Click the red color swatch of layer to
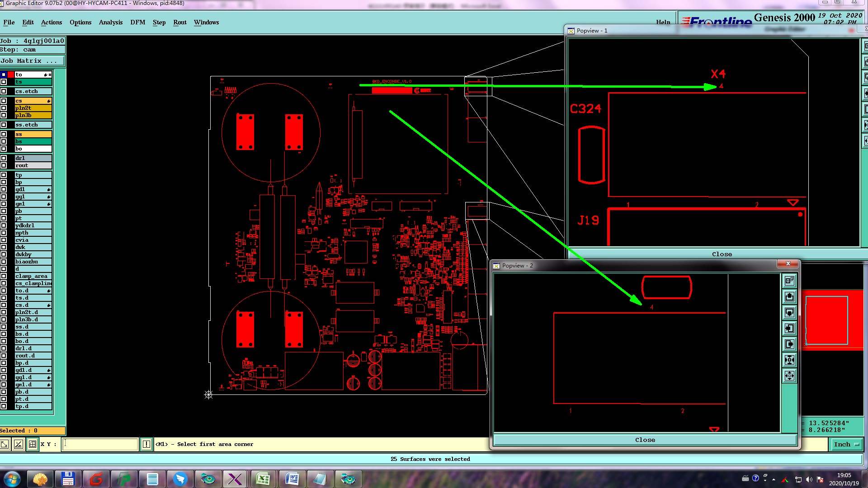Screen dimensions: 868x488 (11, 75)
